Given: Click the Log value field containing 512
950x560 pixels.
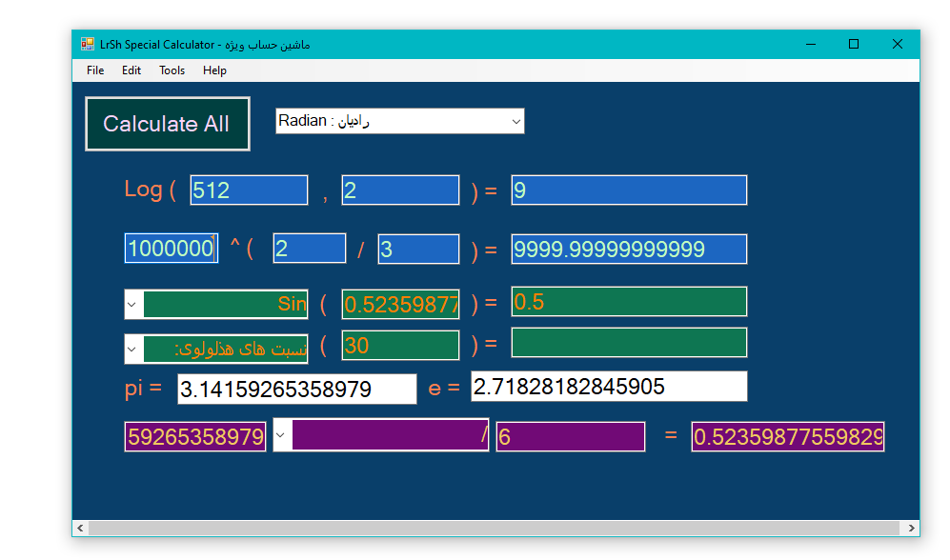Looking at the screenshot, I should tap(249, 190).
